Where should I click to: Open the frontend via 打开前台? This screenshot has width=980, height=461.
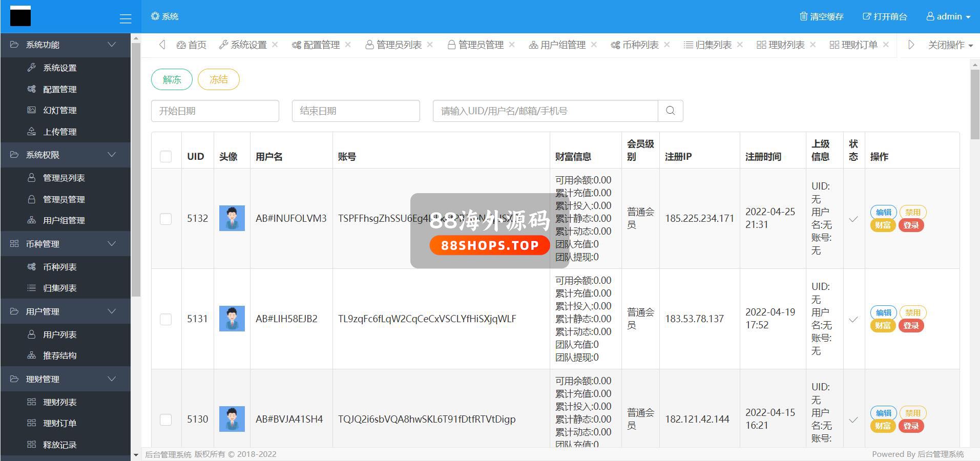coord(885,16)
